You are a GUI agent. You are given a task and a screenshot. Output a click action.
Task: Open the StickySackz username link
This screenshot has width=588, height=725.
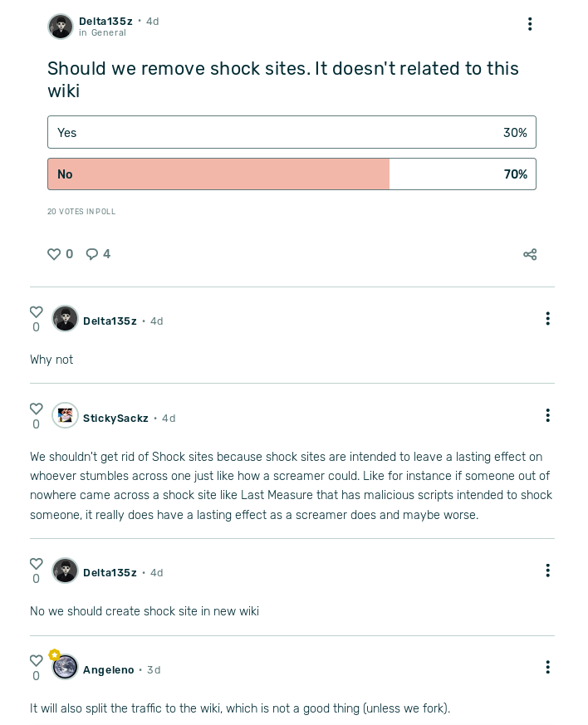(x=115, y=419)
